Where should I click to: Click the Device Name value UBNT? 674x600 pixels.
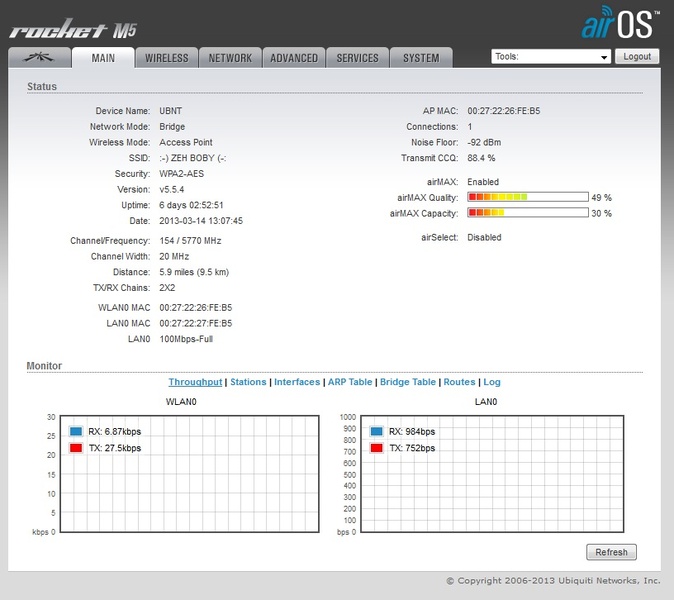click(x=171, y=111)
